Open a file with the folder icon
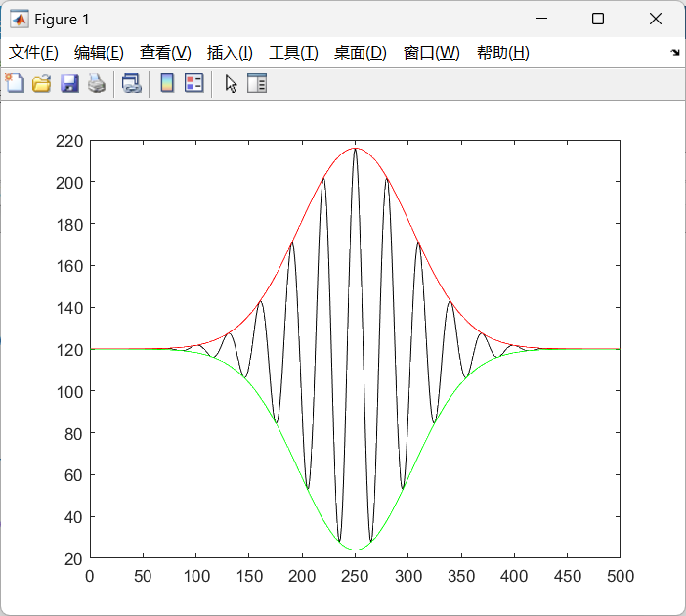The height and width of the screenshot is (616, 686). coord(42,83)
